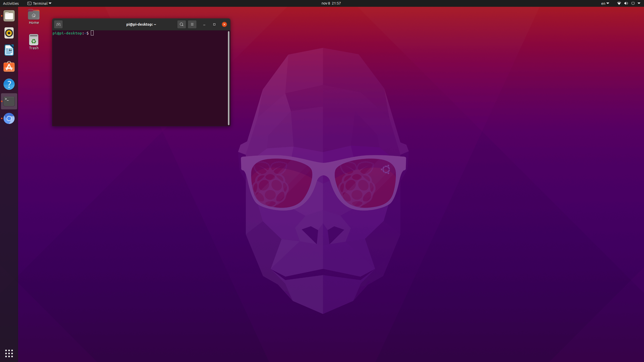Click the terminal command input field

click(x=92, y=33)
